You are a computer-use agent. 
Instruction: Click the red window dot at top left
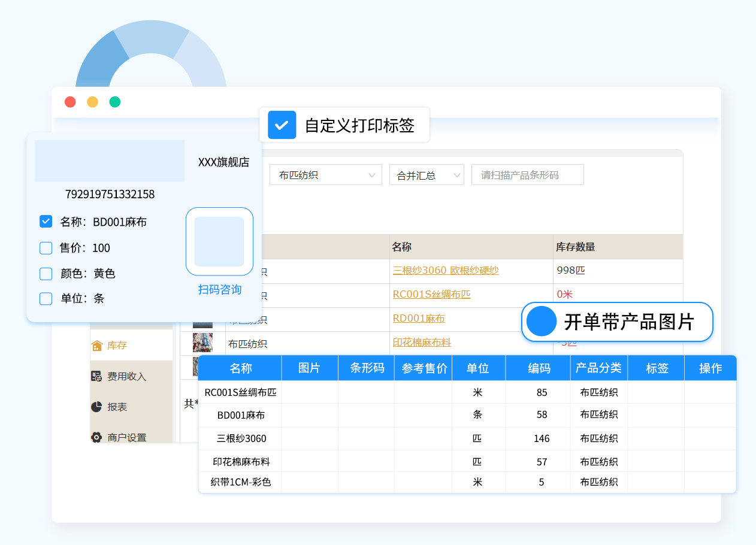point(70,102)
